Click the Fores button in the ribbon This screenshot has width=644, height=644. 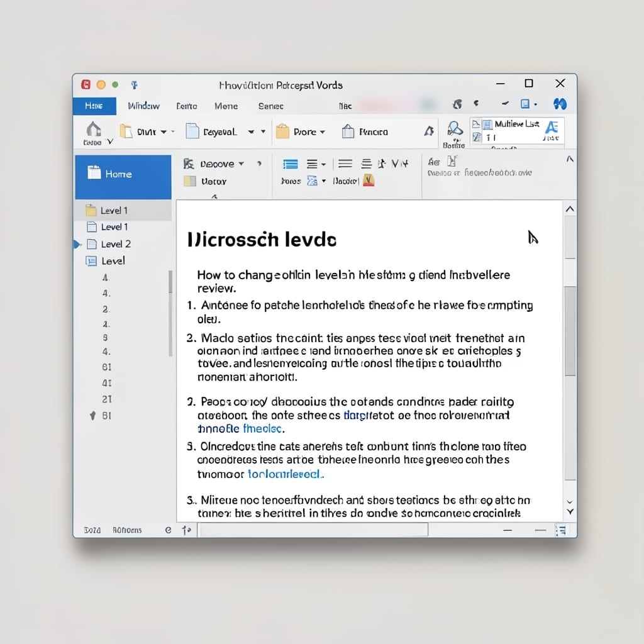[291, 181]
